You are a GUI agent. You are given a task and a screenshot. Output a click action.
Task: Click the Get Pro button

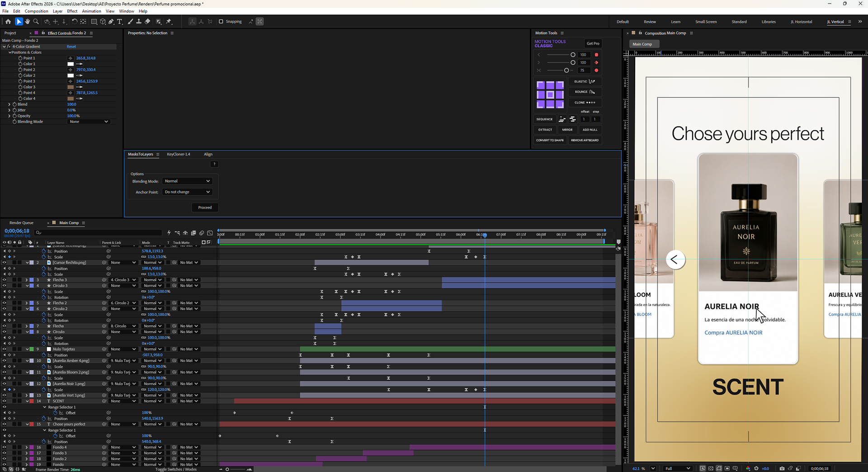tap(593, 43)
